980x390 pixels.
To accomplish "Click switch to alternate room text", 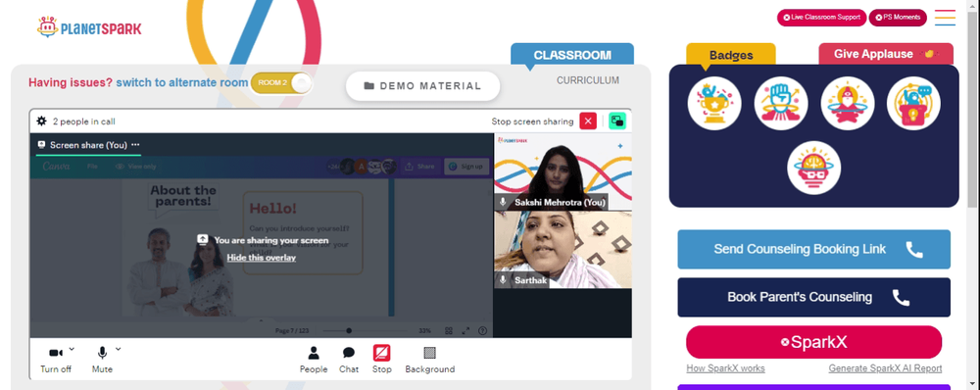I will pyautogui.click(x=182, y=82).
